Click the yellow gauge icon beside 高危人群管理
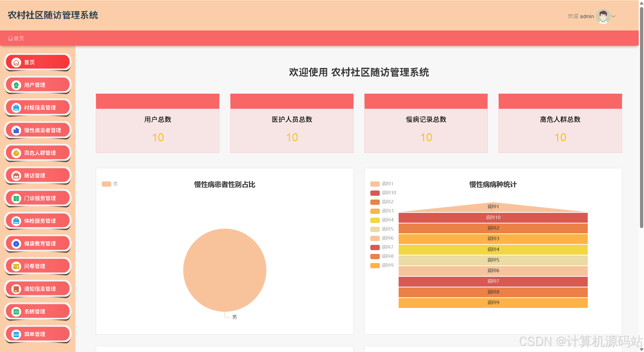 click(16, 153)
